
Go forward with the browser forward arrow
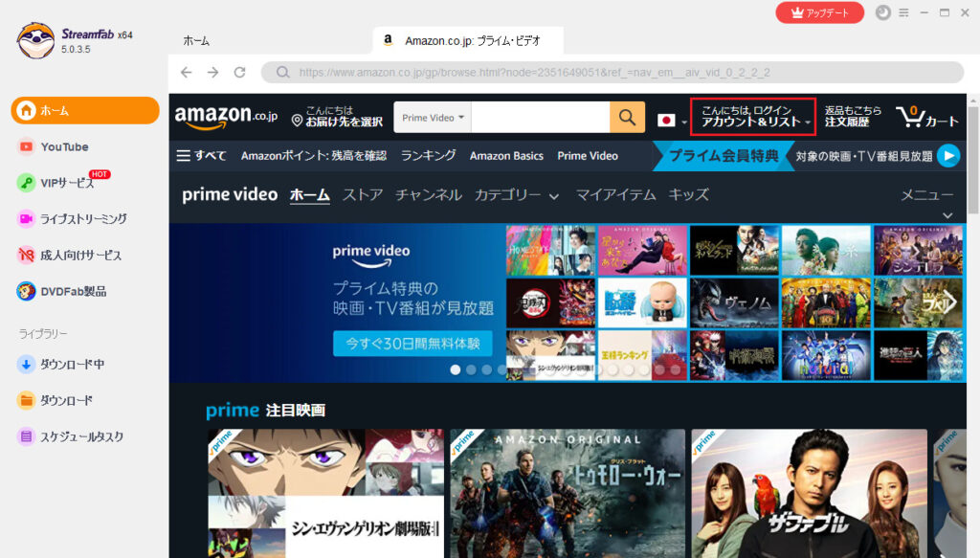[213, 73]
